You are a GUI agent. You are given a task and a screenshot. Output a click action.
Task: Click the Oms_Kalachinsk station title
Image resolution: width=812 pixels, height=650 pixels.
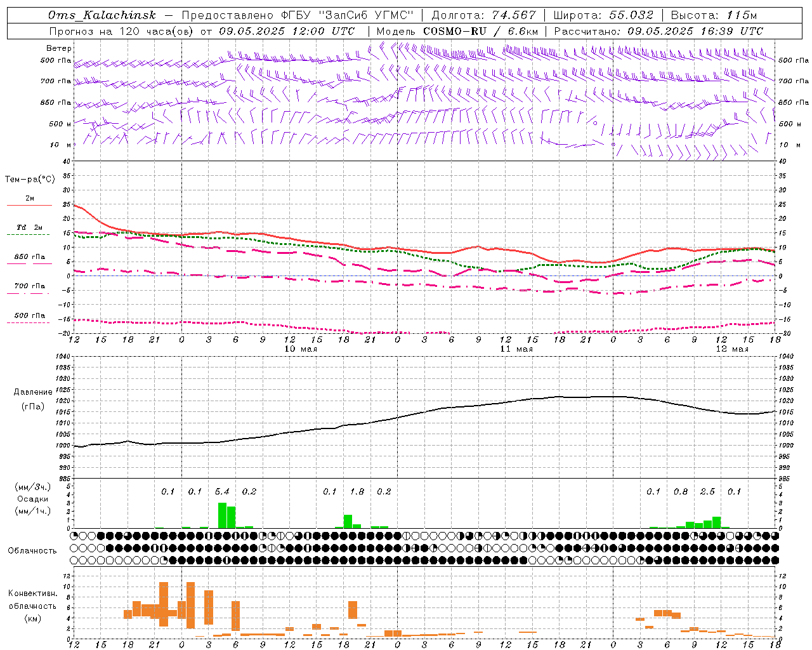(101, 15)
